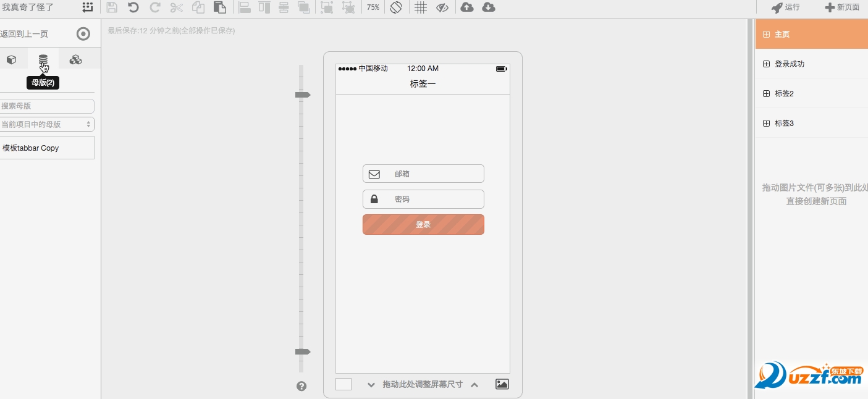Click the 新页面 new page button

842,7
